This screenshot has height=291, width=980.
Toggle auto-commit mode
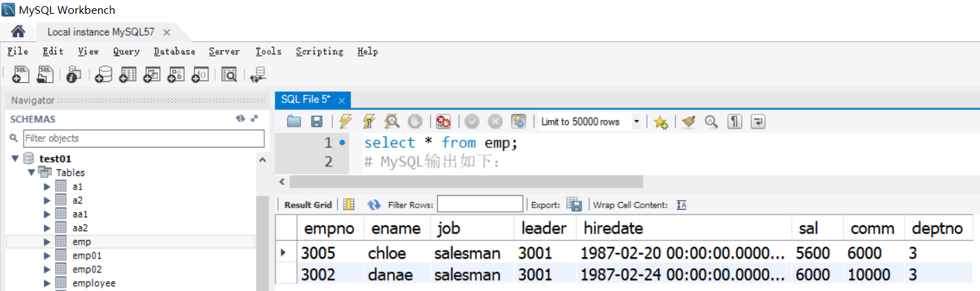tap(519, 122)
